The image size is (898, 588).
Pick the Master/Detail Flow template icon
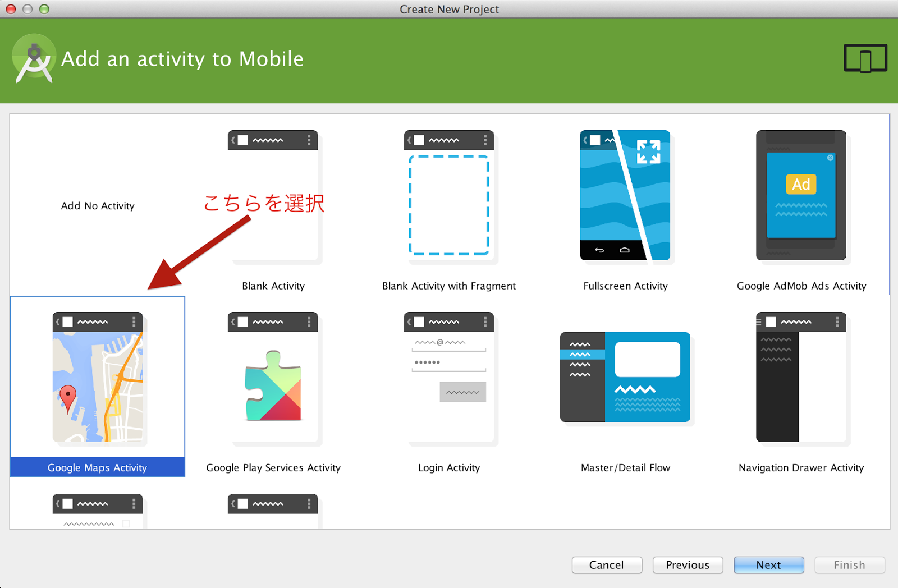pos(625,377)
